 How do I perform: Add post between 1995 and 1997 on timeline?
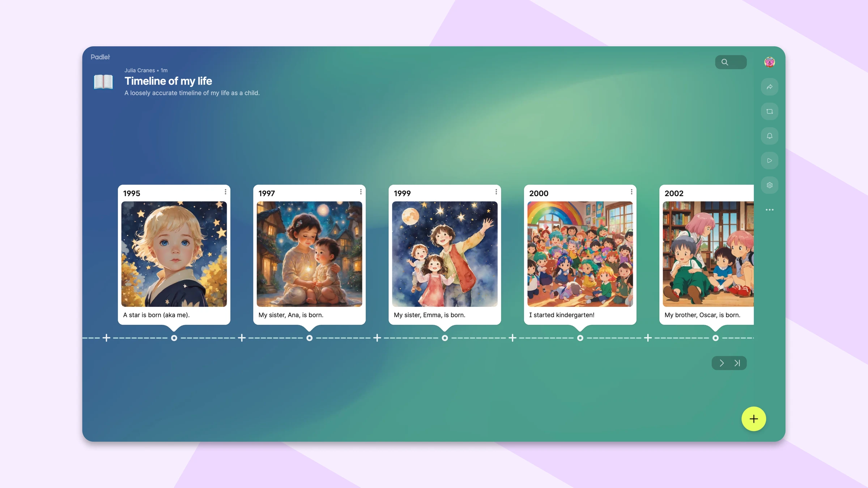242,338
